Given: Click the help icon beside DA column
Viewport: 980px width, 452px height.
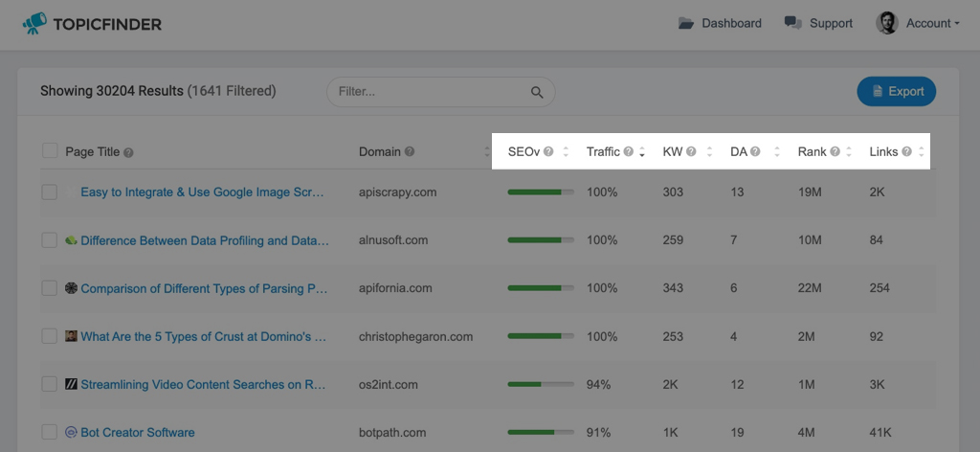Looking at the screenshot, I should [755, 151].
